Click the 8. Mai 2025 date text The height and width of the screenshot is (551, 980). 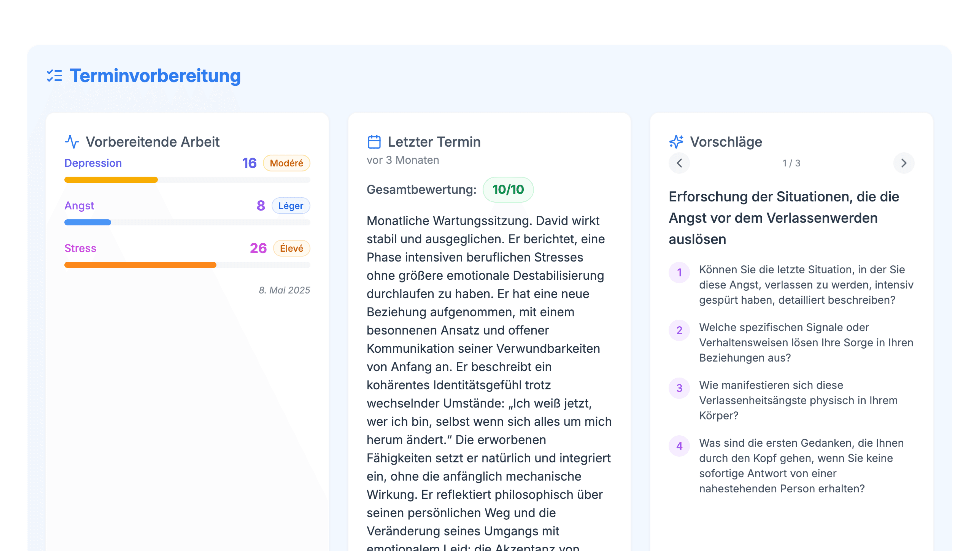coord(284,290)
